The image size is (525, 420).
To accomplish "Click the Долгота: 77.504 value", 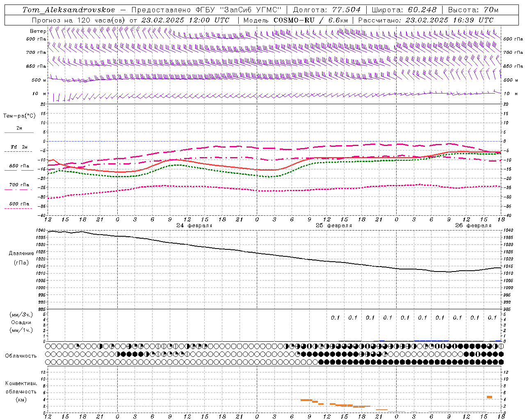I will click(x=327, y=10).
